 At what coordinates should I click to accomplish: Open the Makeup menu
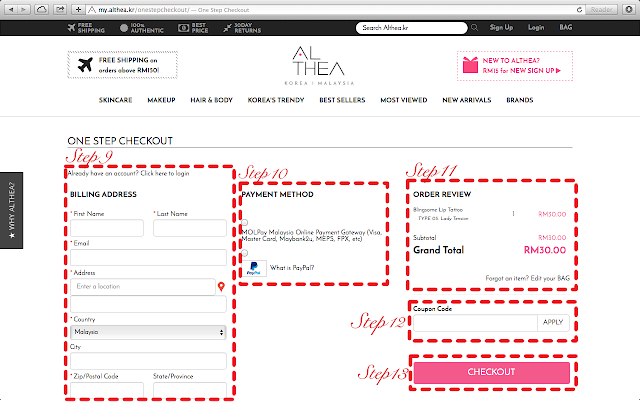(161, 100)
